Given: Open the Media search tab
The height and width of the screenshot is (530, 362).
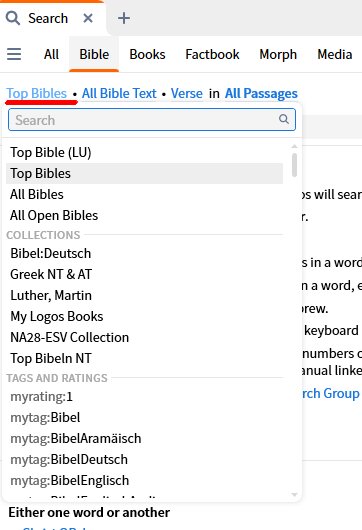Looking at the screenshot, I should pos(335,54).
